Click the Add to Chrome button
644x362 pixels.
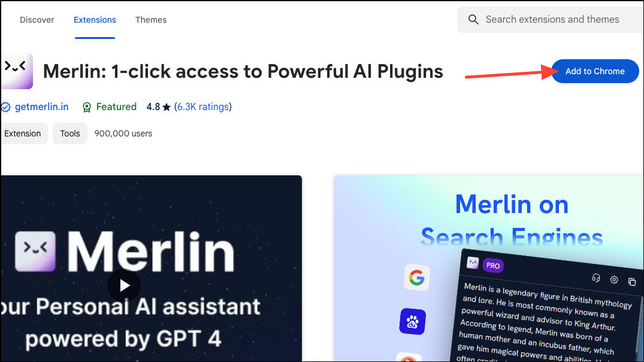pos(595,71)
